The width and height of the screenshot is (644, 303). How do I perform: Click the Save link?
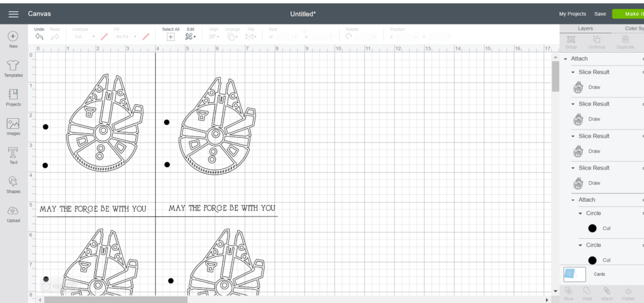pos(600,14)
